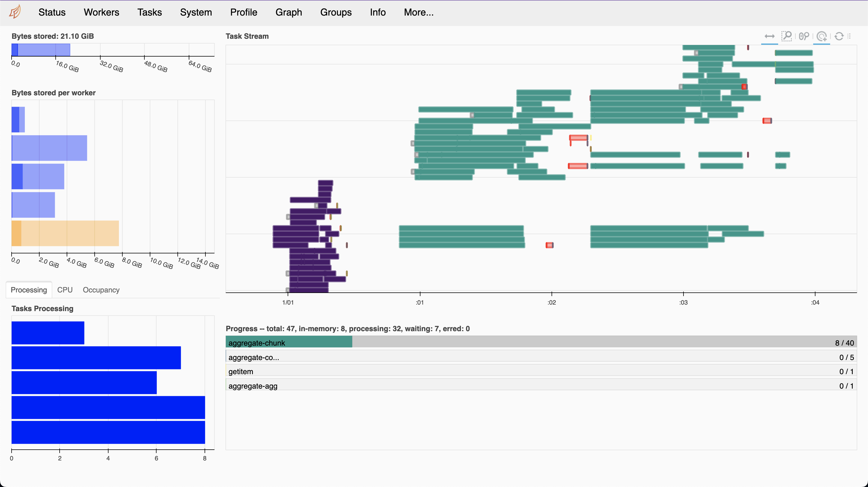Image resolution: width=868 pixels, height=487 pixels.
Task: Click the Info navigation link
Action: tap(377, 12)
